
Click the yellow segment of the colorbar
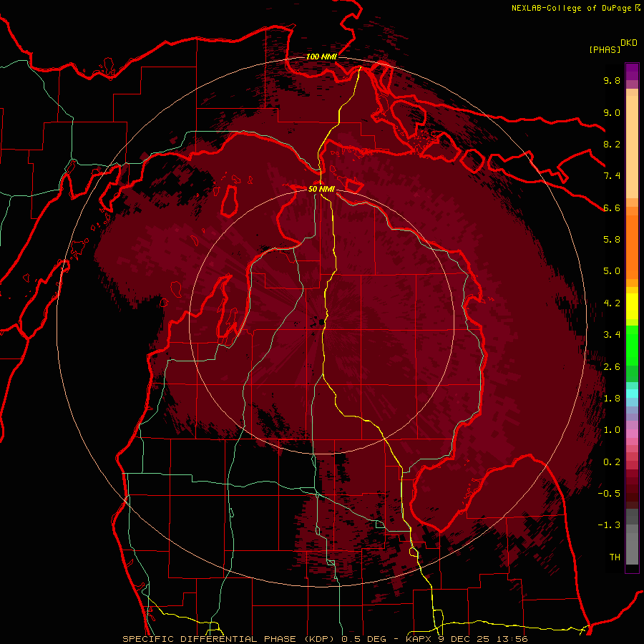(632, 306)
